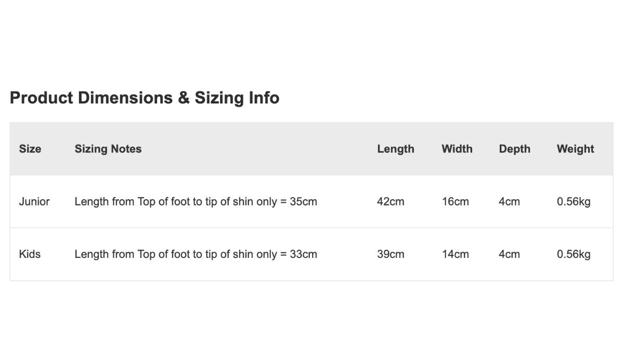Select the 42cm length for Junior
The height and width of the screenshot is (364, 624).
[x=391, y=202]
